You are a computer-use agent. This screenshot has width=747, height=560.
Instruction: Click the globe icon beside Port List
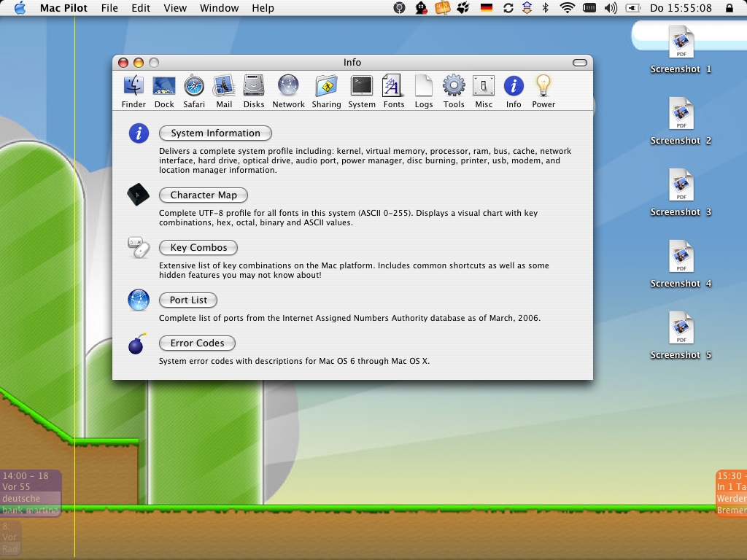tap(139, 300)
